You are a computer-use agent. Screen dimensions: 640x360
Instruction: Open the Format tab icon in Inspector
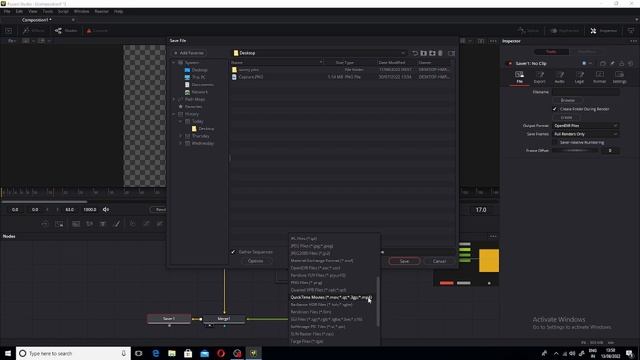pyautogui.click(x=599, y=77)
